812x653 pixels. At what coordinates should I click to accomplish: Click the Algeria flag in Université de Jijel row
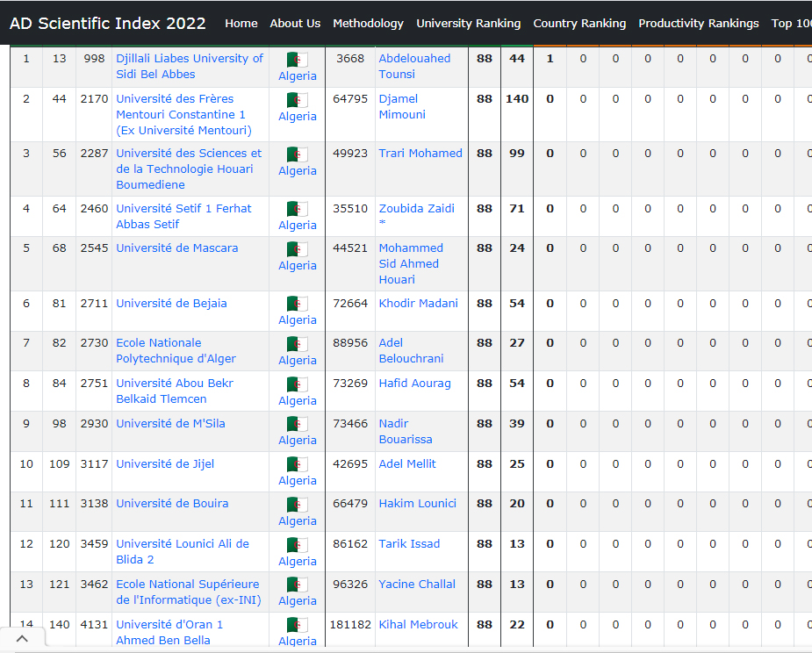tap(298, 464)
